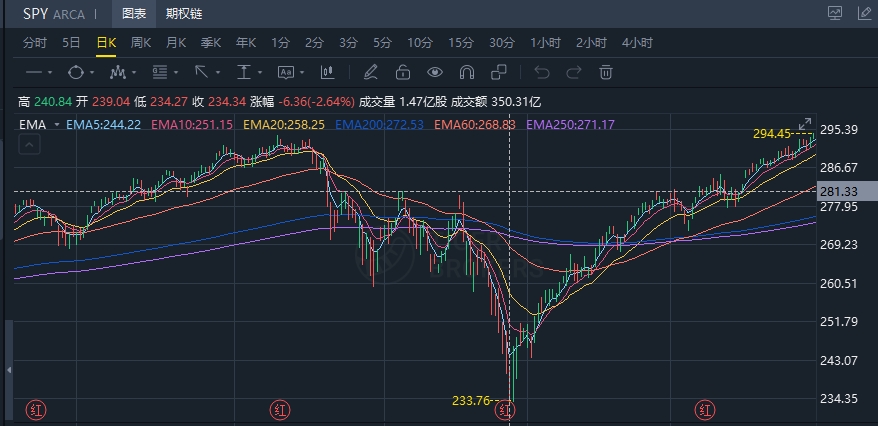878x426 pixels.
Task: Expand chart to fullscreen arrows icon
Action: 805,124
